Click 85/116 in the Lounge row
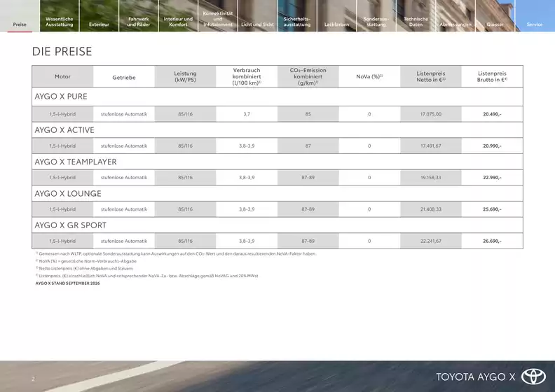 pos(185,209)
